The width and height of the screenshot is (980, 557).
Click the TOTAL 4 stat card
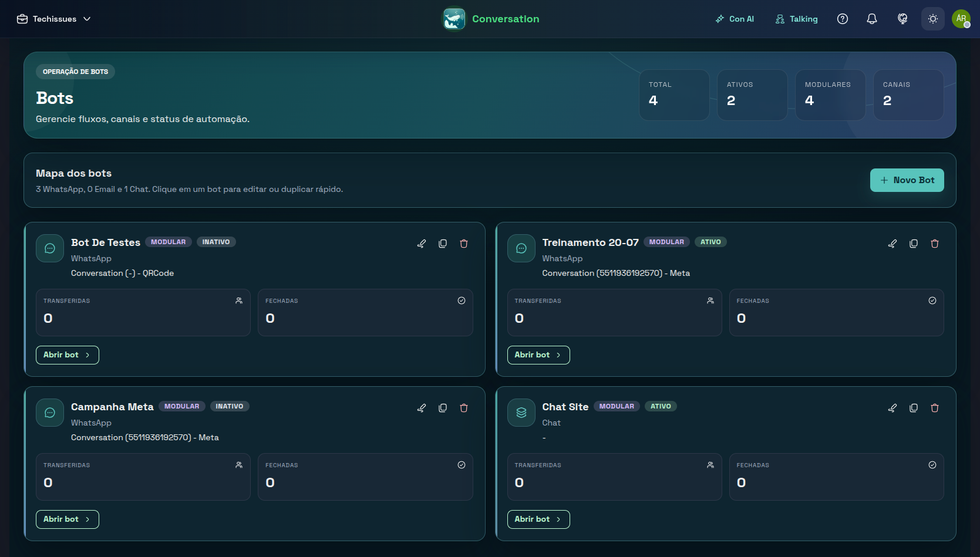tap(674, 95)
